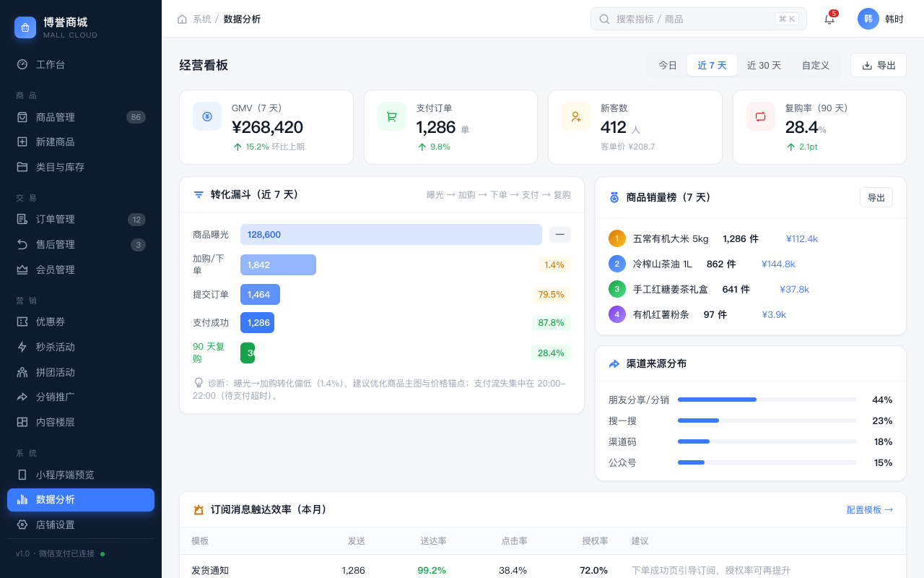Select the 近 7 天 tab
The width and height of the screenshot is (924, 578).
[x=712, y=65]
